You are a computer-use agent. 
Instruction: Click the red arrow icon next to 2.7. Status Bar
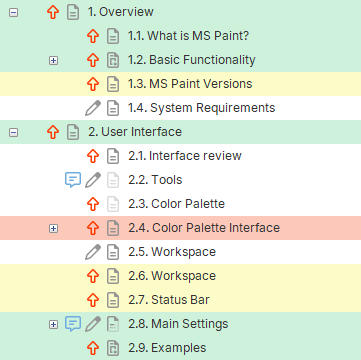(x=93, y=300)
